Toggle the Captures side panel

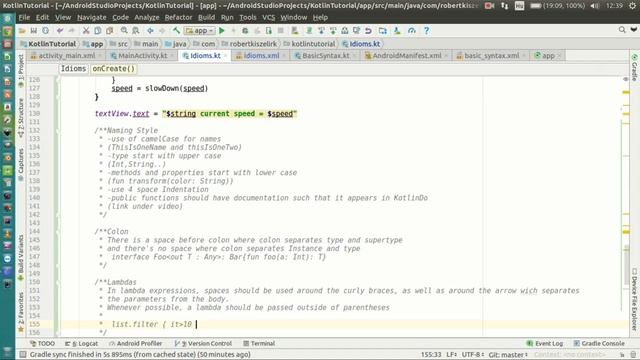point(21,165)
